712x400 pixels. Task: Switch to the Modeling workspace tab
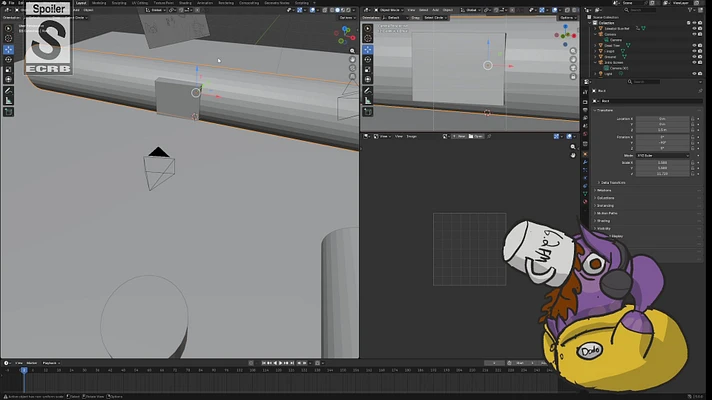(99, 3)
